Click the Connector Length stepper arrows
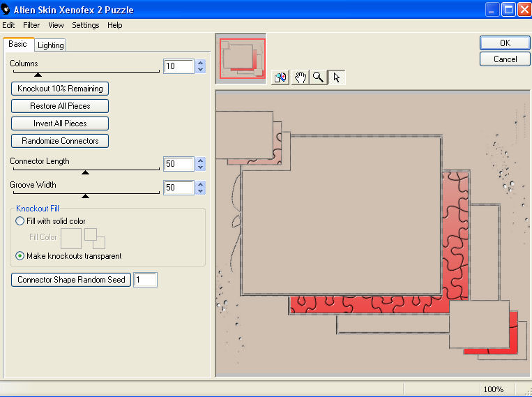 pos(201,164)
